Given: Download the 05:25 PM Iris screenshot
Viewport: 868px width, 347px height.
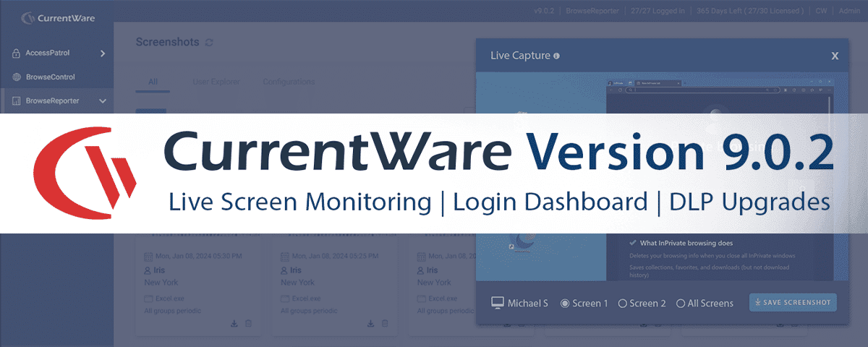Looking at the screenshot, I should pos(370,324).
